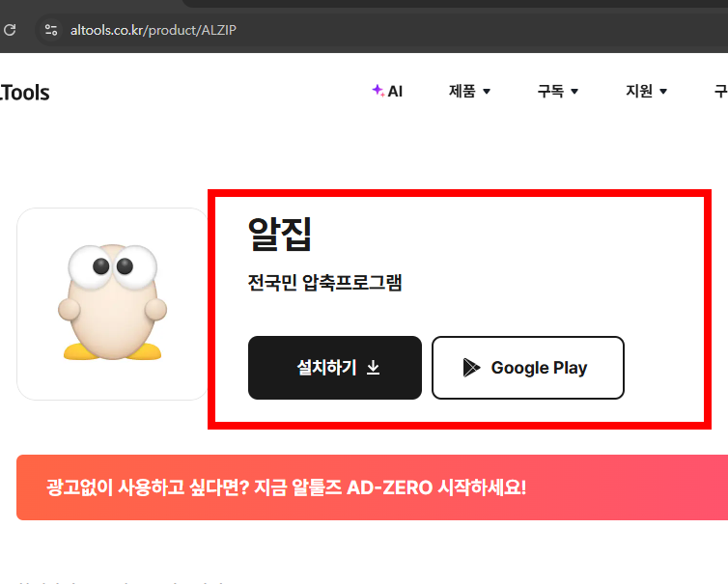Click the Google Play triangle logo

click(471, 368)
